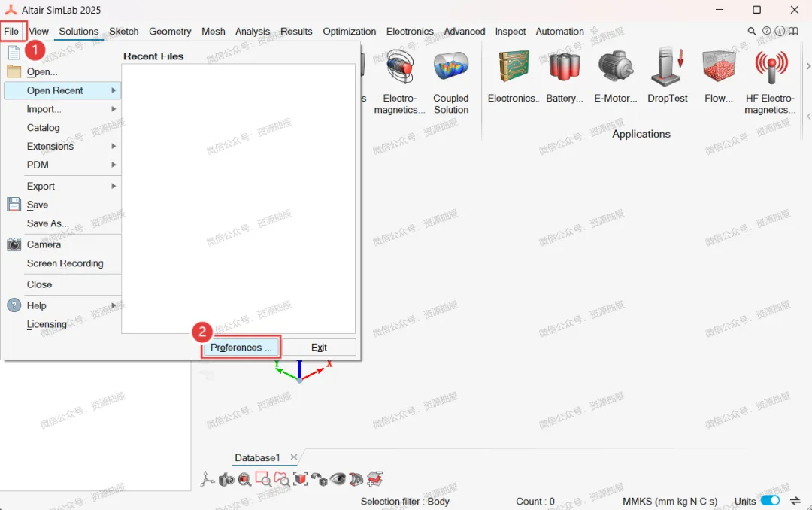Switch to the Mesh tab
This screenshot has width=812, height=510.
[214, 31]
